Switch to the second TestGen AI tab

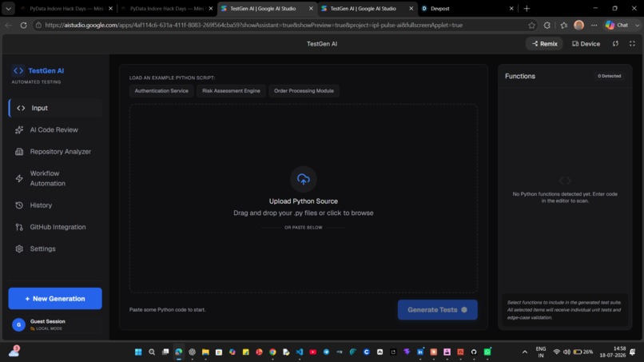coord(368,8)
